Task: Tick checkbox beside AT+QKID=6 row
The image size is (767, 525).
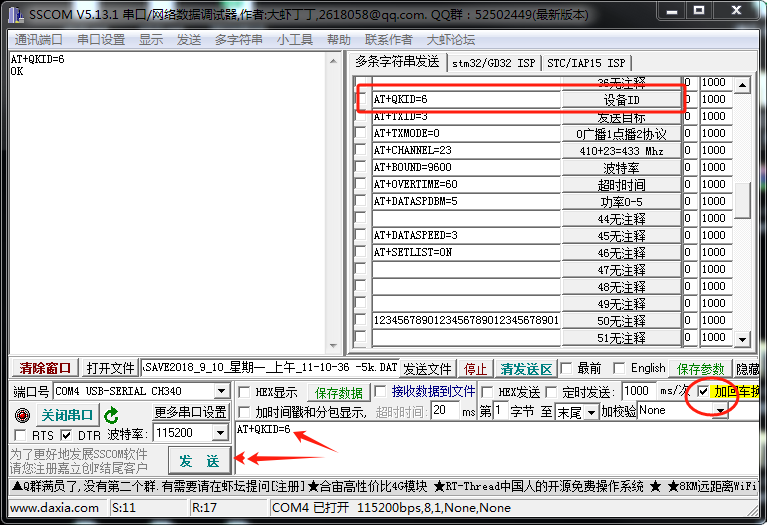Action: click(361, 99)
